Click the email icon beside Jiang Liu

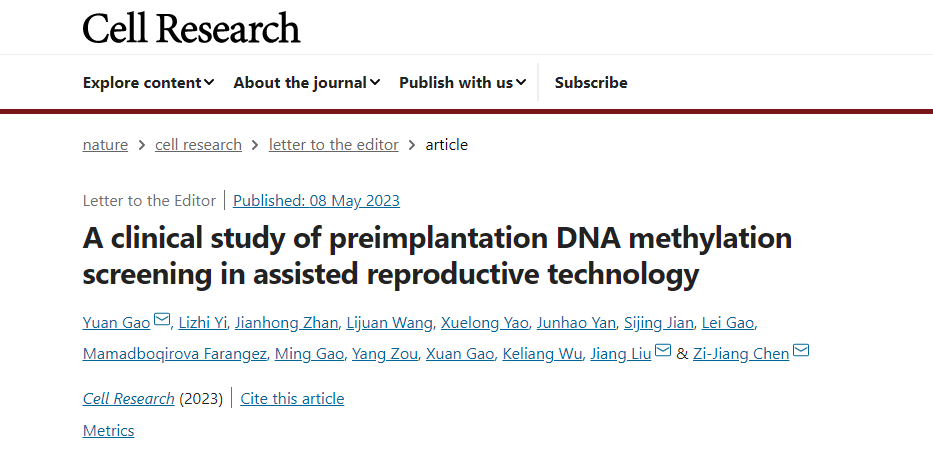[x=663, y=351]
